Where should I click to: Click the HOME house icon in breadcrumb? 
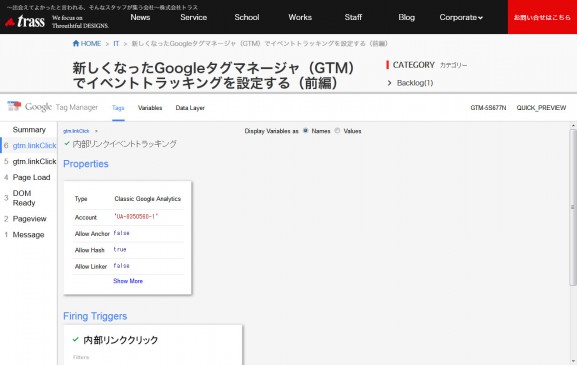(x=76, y=43)
